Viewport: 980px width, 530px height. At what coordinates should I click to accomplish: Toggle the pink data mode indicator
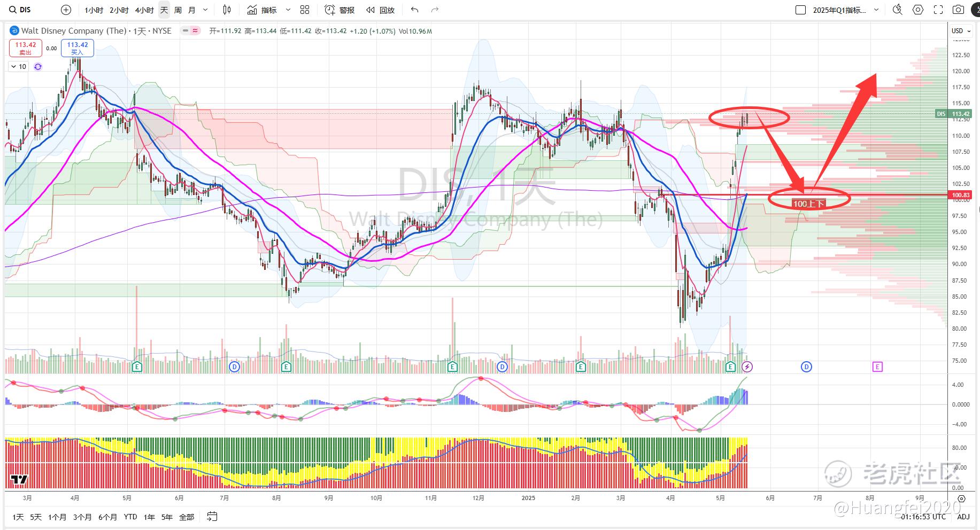[x=195, y=31]
